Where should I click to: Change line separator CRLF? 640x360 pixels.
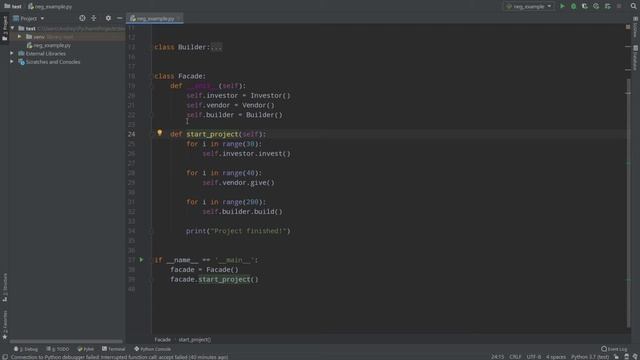(x=515, y=357)
